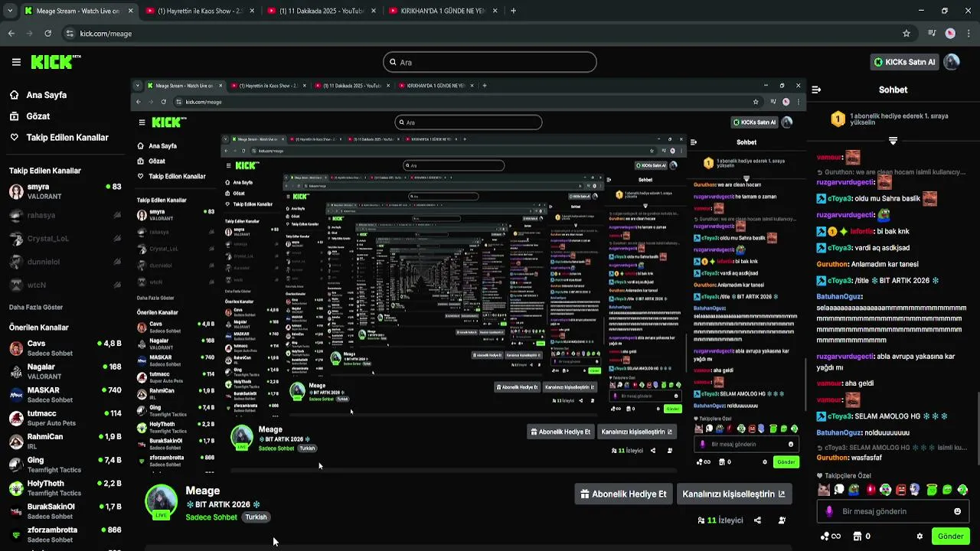
Task: Click the channel points icon
Action: [x=831, y=536]
